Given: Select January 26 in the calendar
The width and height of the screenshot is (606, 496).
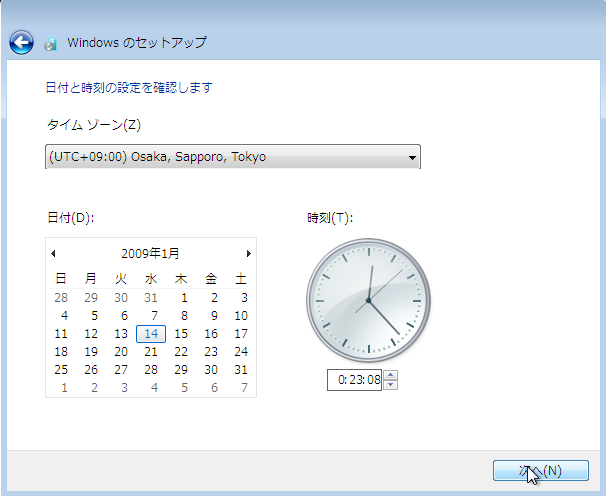Looking at the screenshot, I should pyautogui.click(x=91, y=370).
